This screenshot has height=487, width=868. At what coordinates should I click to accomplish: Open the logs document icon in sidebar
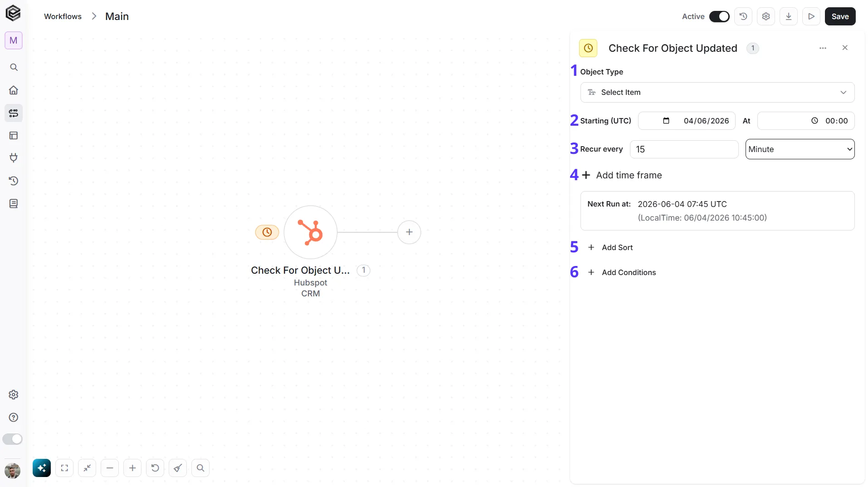click(x=14, y=203)
